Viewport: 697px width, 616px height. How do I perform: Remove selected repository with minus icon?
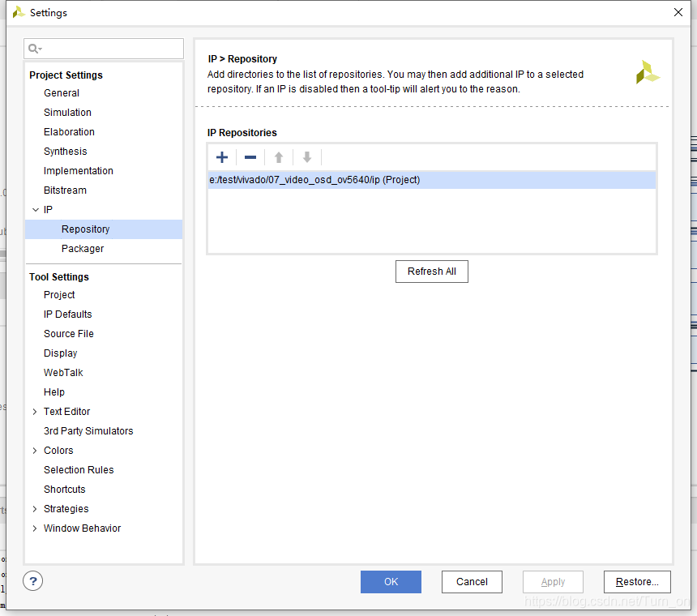(250, 157)
